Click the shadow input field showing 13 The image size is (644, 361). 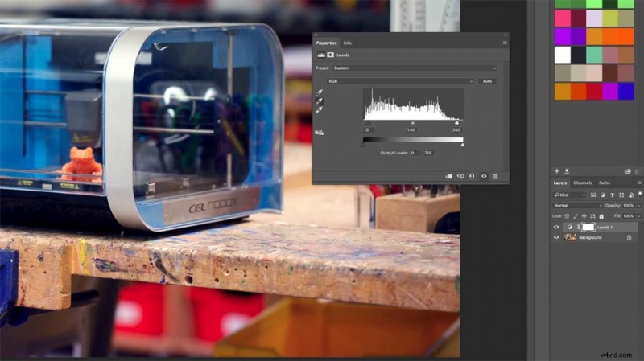pos(368,129)
